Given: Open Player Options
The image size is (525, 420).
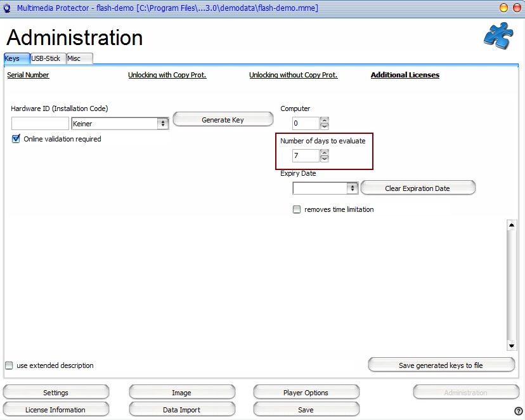Looking at the screenshot, I should [306, 393].
